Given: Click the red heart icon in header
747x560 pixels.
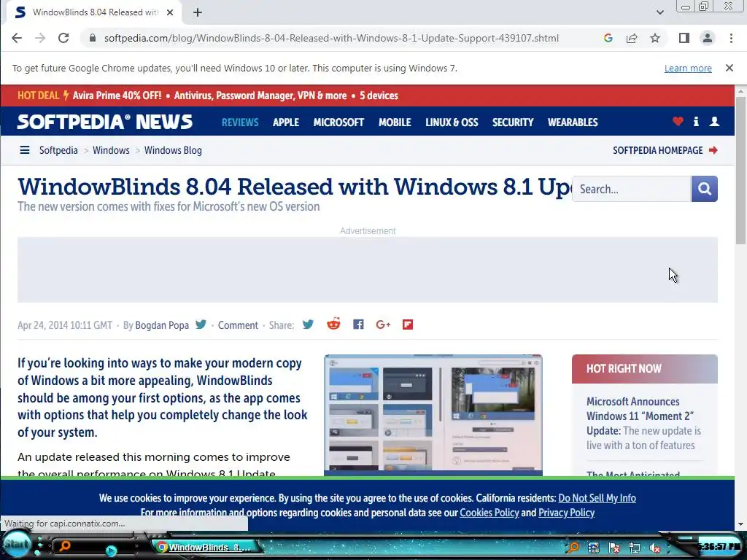Looking at the screenshot, I should tap(678, 122).
